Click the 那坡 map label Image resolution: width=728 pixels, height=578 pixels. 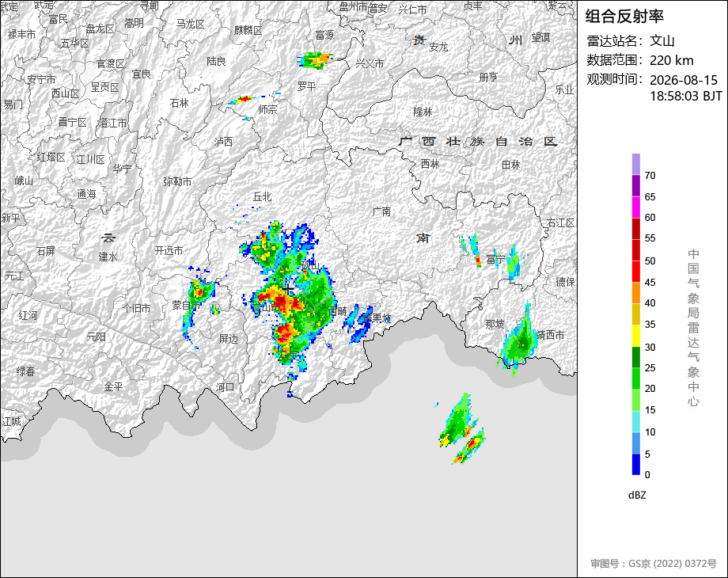495,324
